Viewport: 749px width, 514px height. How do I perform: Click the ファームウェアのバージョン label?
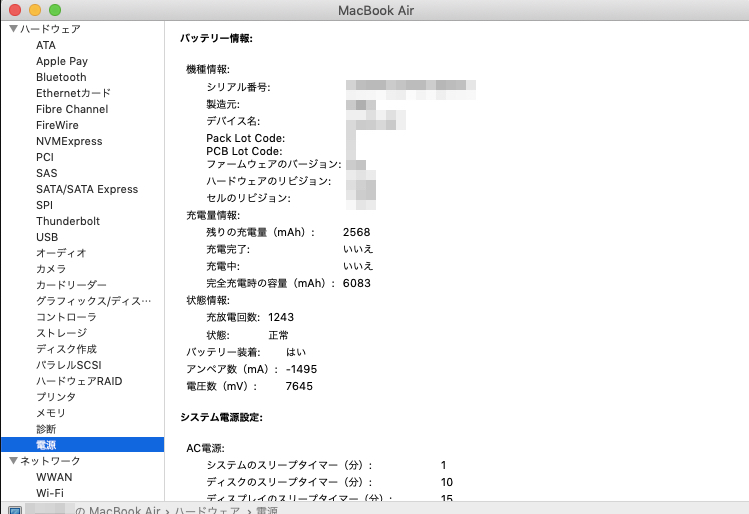(274, 164)
